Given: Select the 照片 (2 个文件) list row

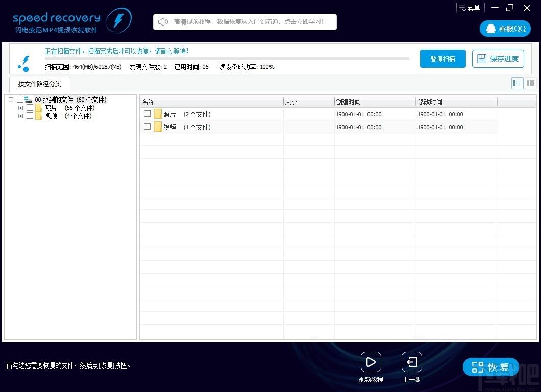Looking at the screenshot, I should click(x=337, y=114).
